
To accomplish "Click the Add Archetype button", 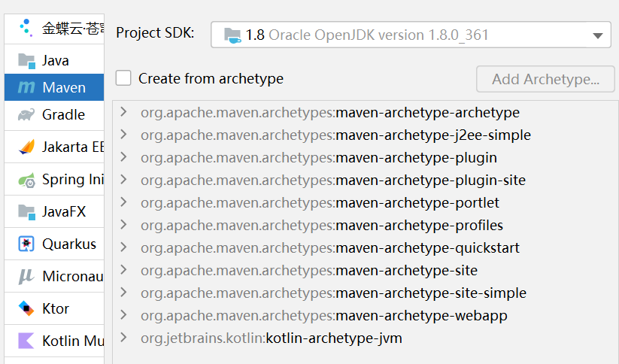I will point(545,79).
